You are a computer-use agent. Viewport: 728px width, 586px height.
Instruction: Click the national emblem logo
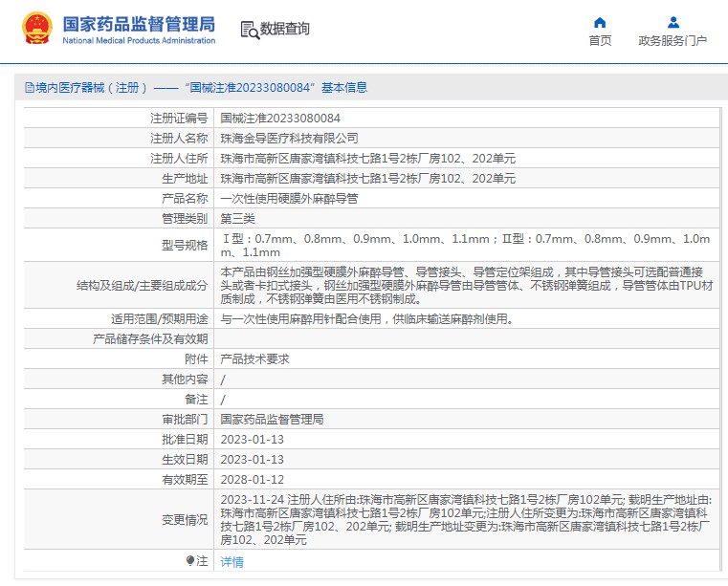36,30
